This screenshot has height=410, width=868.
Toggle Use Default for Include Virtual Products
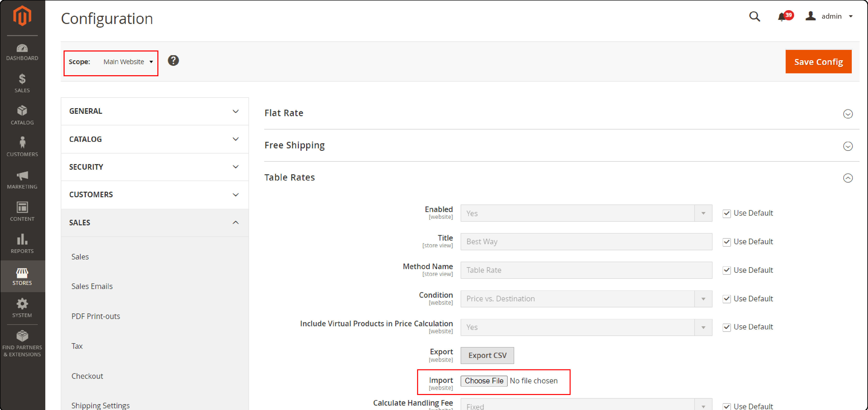point(727,327)
